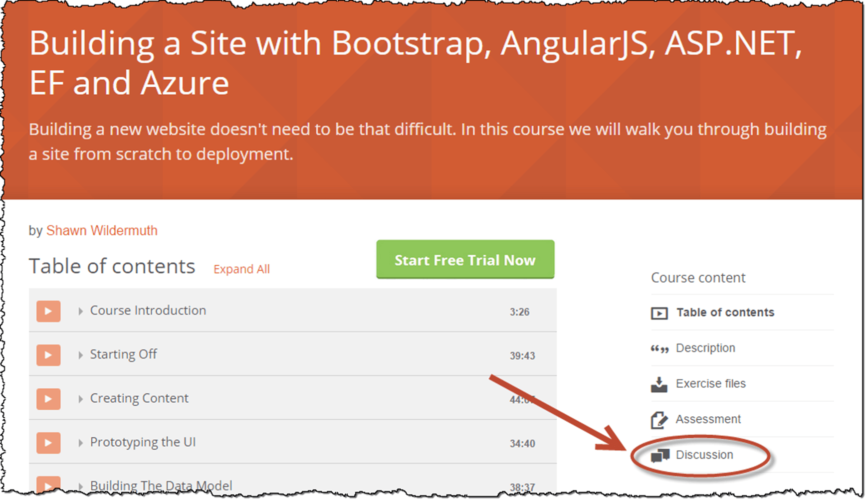Image resolution: width=868 pixels, height=501 pixels.
Task: Expand Prototyping the UI triangle
Action: point(80,443)
